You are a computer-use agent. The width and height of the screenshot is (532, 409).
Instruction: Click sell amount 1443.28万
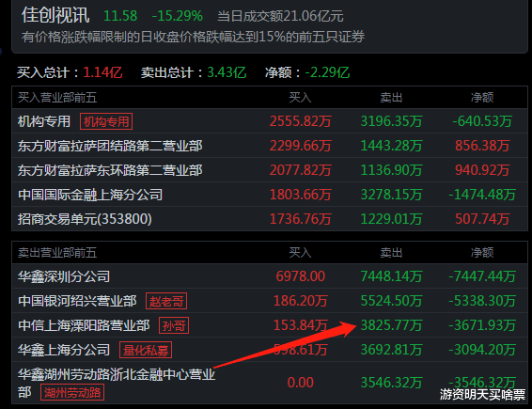coord(391,146)
